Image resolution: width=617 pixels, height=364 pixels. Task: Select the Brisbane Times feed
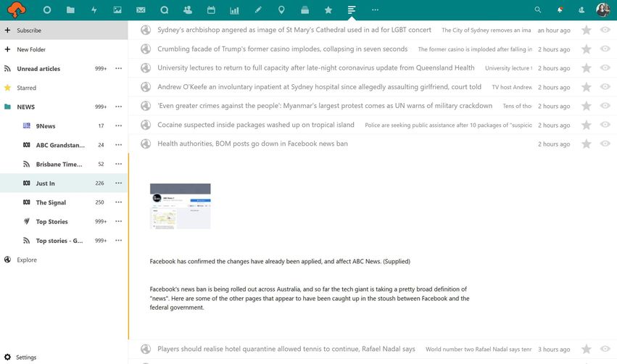(59, 164)
